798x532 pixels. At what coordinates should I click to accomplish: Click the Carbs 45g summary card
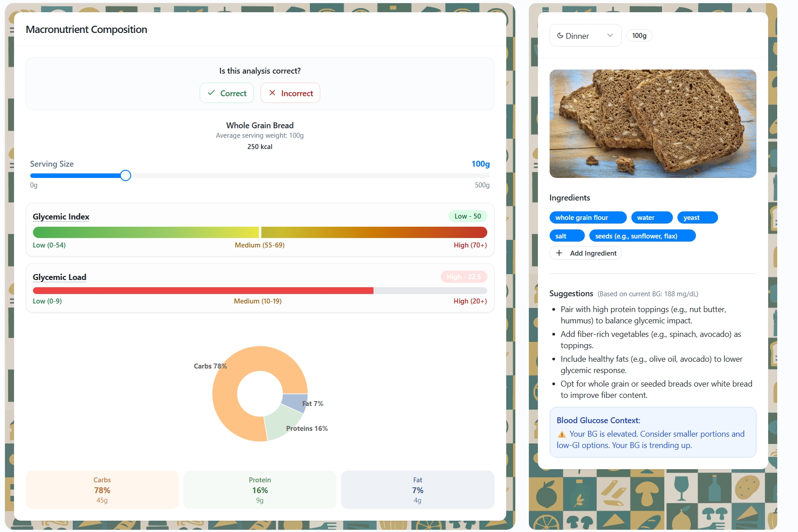102,490
